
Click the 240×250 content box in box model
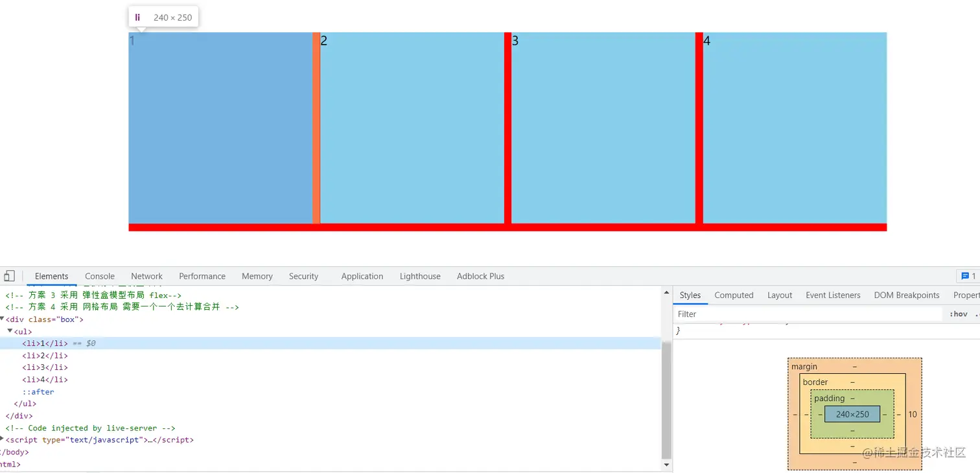tap(852, 414)
